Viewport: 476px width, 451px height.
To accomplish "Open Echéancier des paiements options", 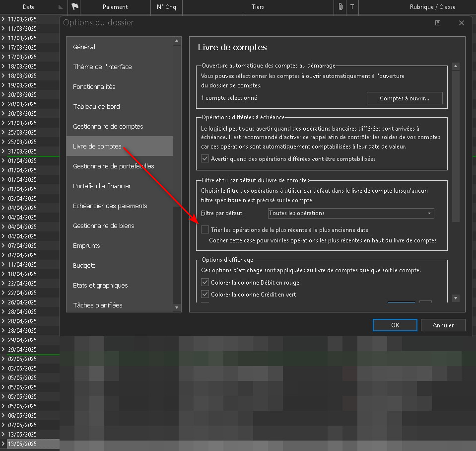I will click(x=119, y=206).
